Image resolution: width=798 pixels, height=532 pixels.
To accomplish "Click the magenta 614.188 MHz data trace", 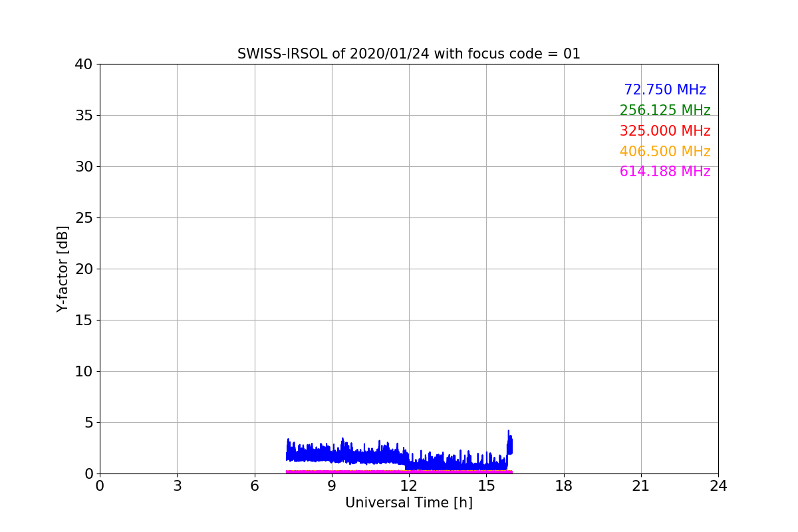I will [x=399, y=471].
